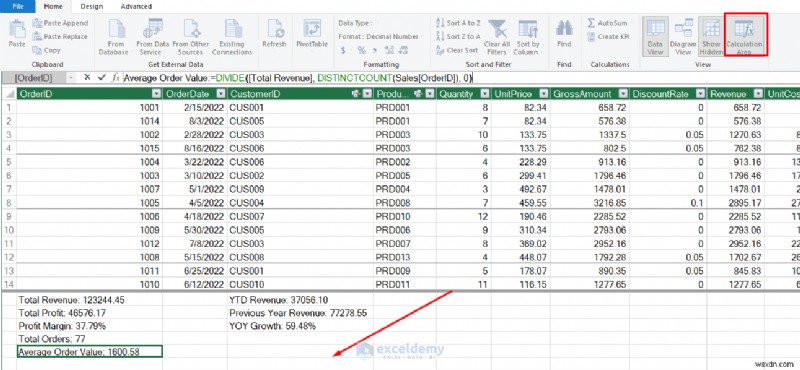Click the Paste button

click(x=17, y=34)
